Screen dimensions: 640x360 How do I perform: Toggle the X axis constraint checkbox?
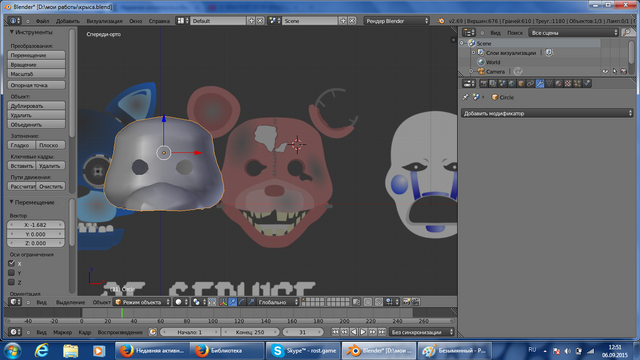click(11, 263)
